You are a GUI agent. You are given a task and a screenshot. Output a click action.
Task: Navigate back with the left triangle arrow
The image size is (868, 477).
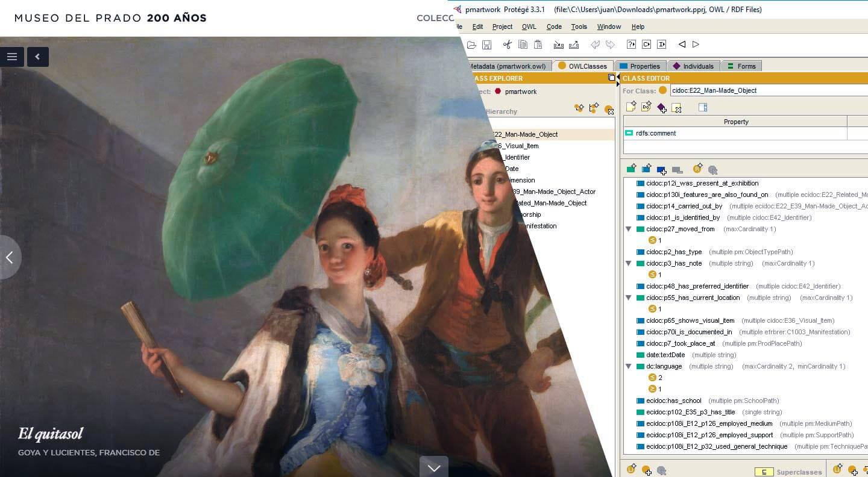pos(682,45)
